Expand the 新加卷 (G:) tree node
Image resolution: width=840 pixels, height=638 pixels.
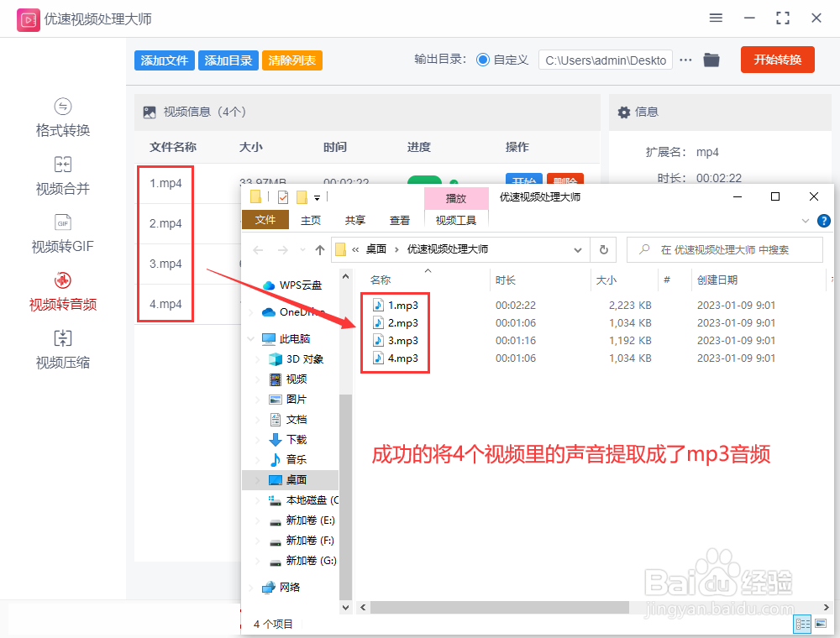click(x=258, y=561)
